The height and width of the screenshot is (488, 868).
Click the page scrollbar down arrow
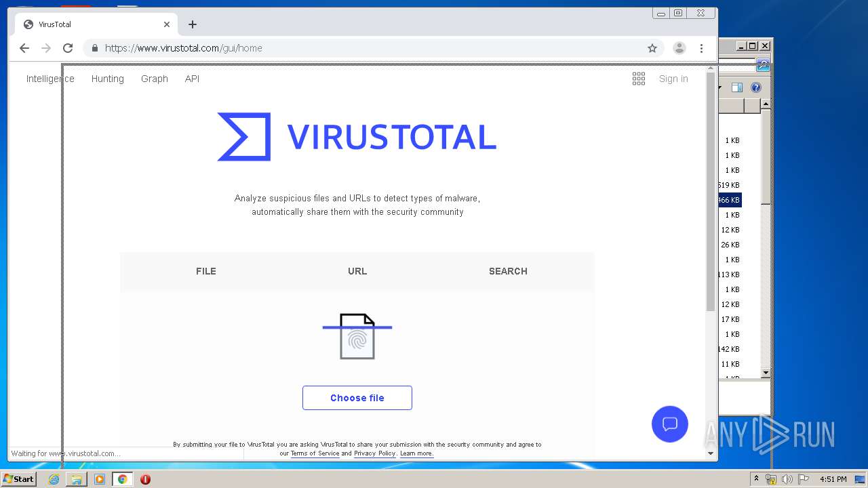[x=711, y=453]
